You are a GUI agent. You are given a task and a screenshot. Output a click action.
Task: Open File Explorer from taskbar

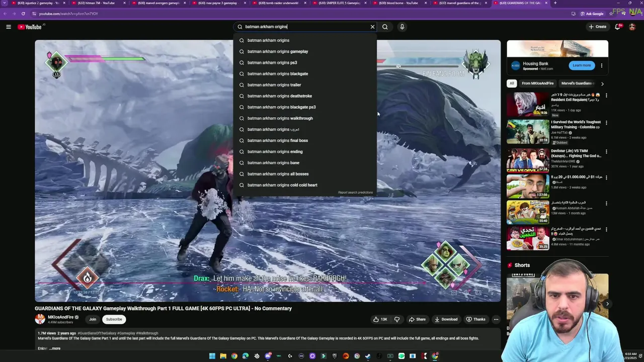(223, 356)
